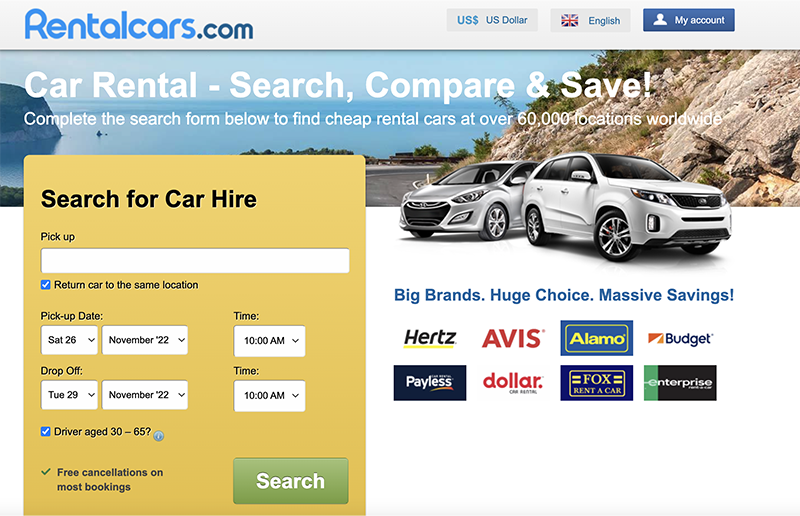800x516 pixels.
Task: Choose the Alamo brand logo
Action: (x=596, y=338)
